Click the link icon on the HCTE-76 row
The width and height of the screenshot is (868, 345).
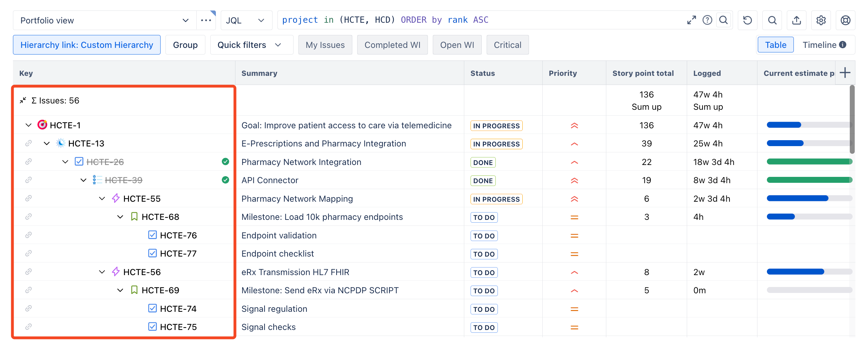(29, 235)
